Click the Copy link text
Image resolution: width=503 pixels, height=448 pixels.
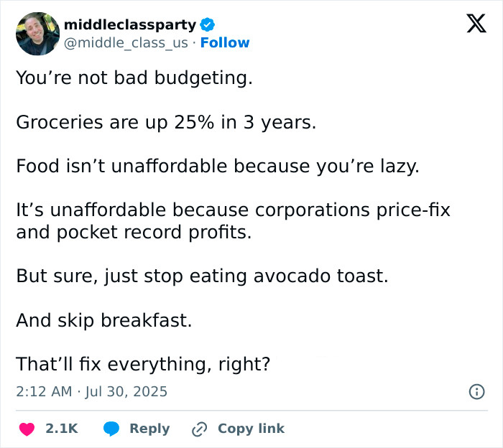(x=251, y=429)
